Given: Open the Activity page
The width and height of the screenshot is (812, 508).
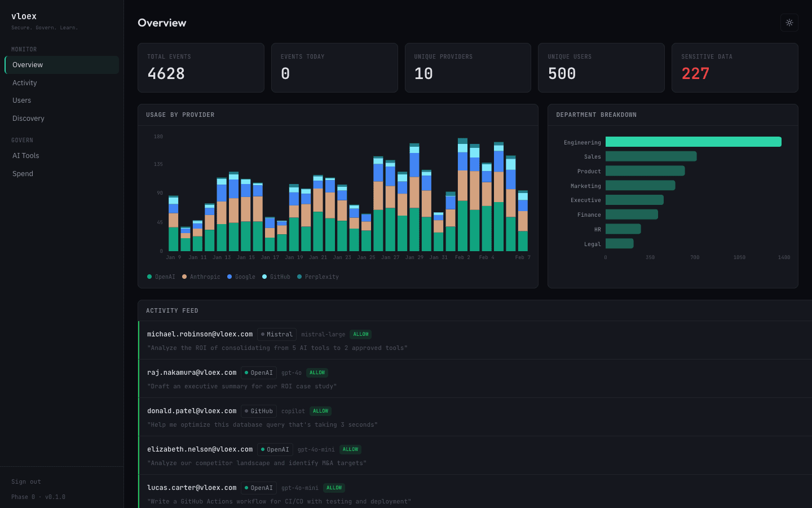Looking at the screenshot, I should pos(24,82).
